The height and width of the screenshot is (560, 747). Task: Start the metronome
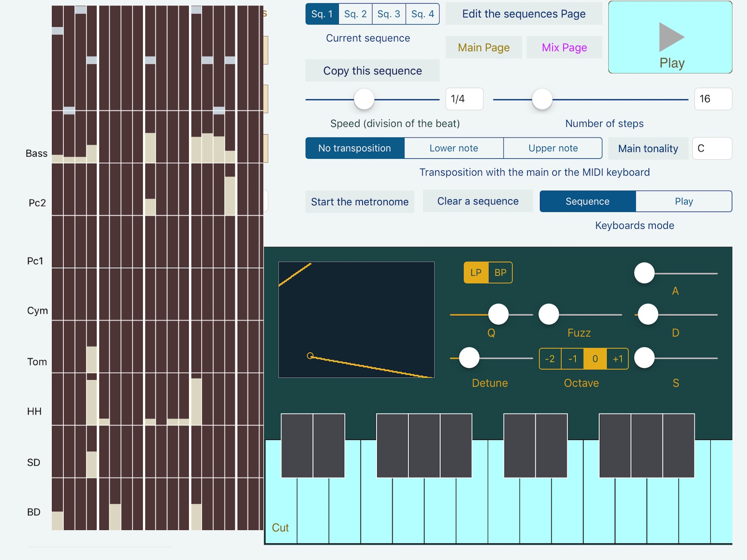[x=359, y=202]
